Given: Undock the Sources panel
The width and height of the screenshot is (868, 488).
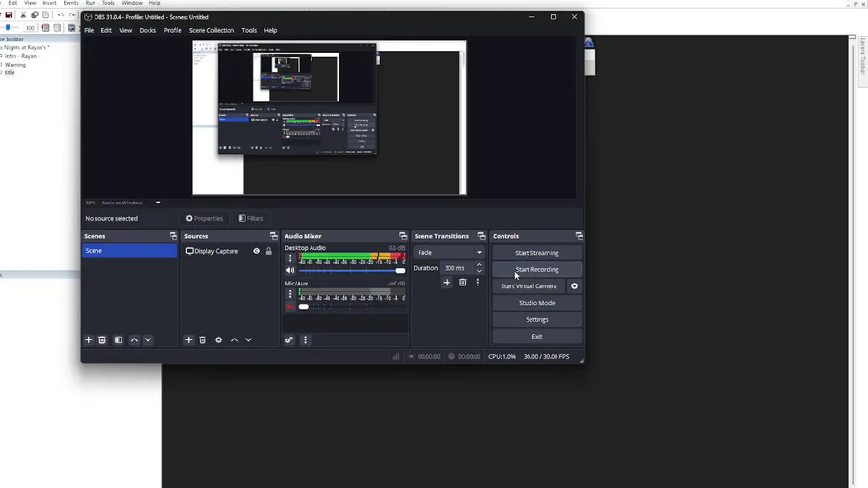Looking at the screenshot, I should pos(274,236).
